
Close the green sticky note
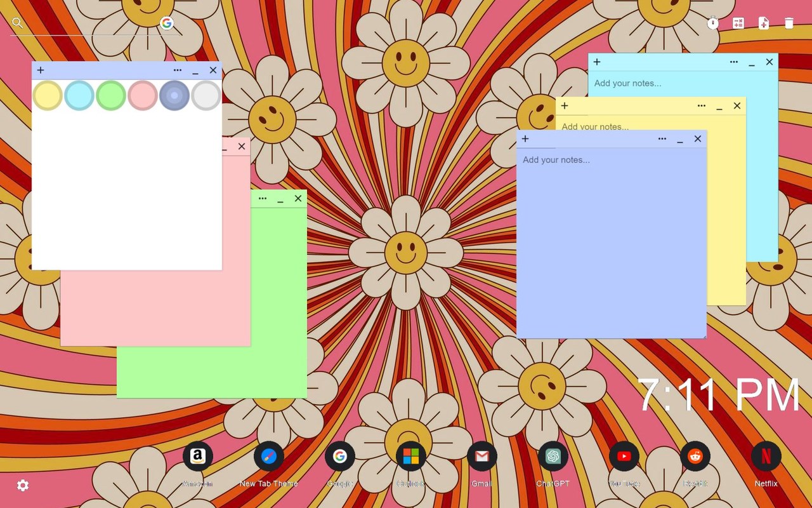coord(298,199)
